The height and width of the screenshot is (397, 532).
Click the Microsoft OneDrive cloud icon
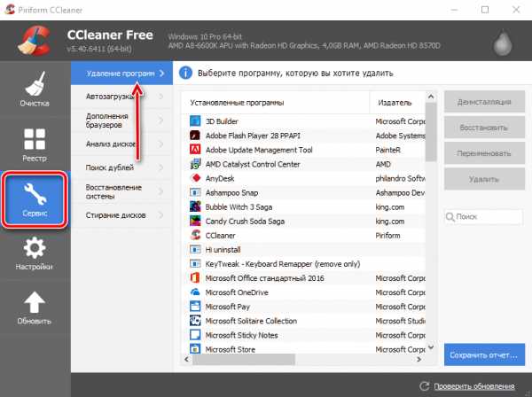click(x=195, y=292)
